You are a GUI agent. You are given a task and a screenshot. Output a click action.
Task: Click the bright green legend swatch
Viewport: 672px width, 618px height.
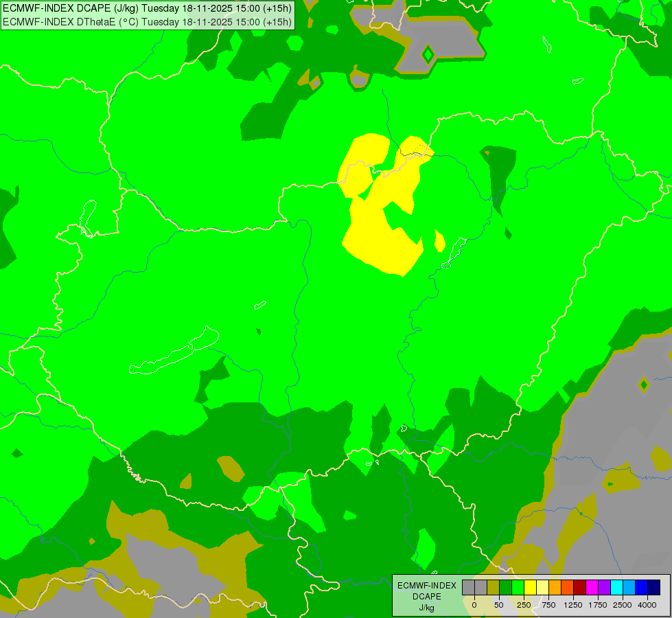coord(518,588)
